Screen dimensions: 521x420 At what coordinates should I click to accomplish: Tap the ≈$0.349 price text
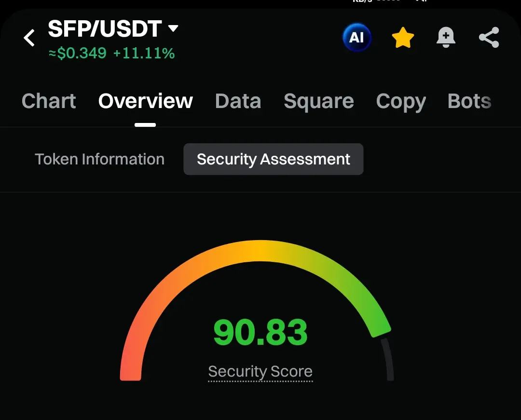[x=78, y=53]
